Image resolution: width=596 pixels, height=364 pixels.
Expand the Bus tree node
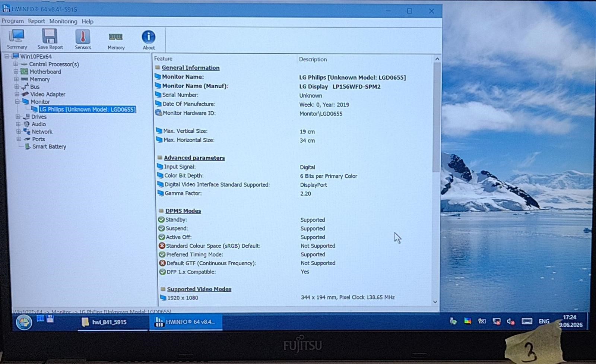17,86
